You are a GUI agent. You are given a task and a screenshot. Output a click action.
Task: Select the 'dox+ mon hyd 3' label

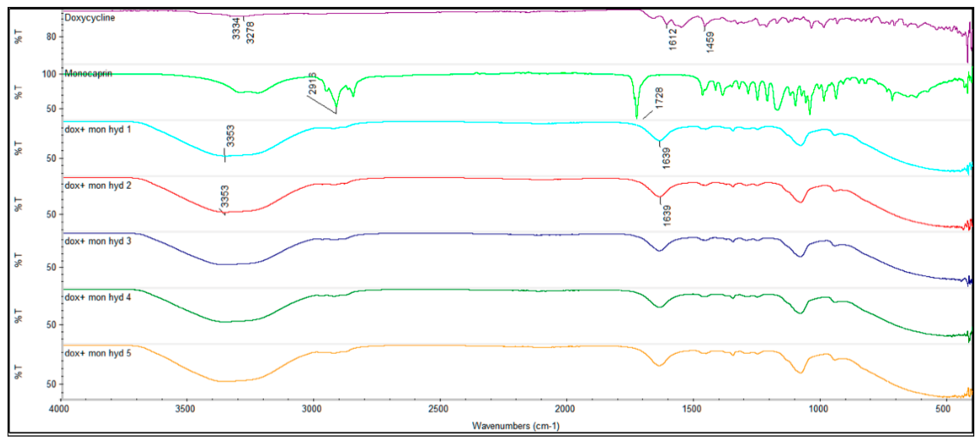click(98, 241)
